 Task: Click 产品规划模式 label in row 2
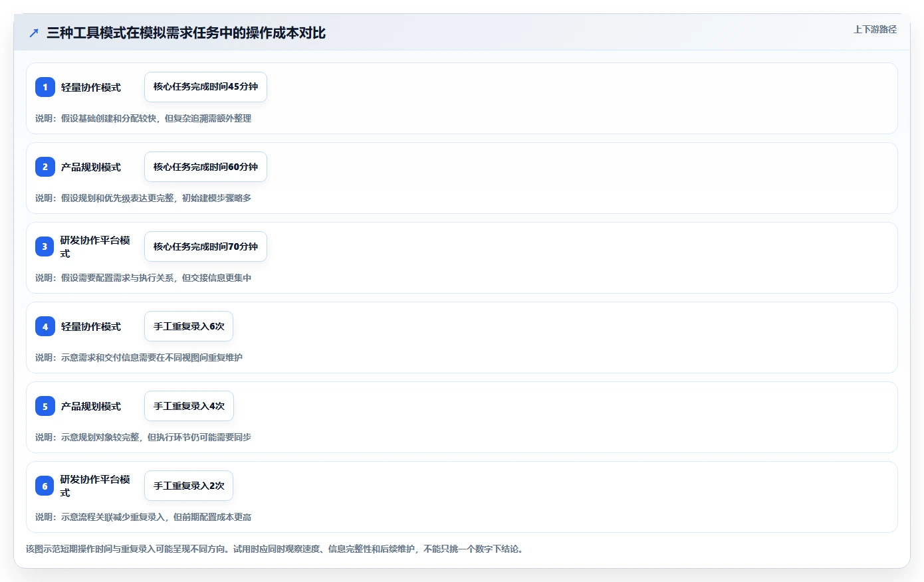(91, 167)
